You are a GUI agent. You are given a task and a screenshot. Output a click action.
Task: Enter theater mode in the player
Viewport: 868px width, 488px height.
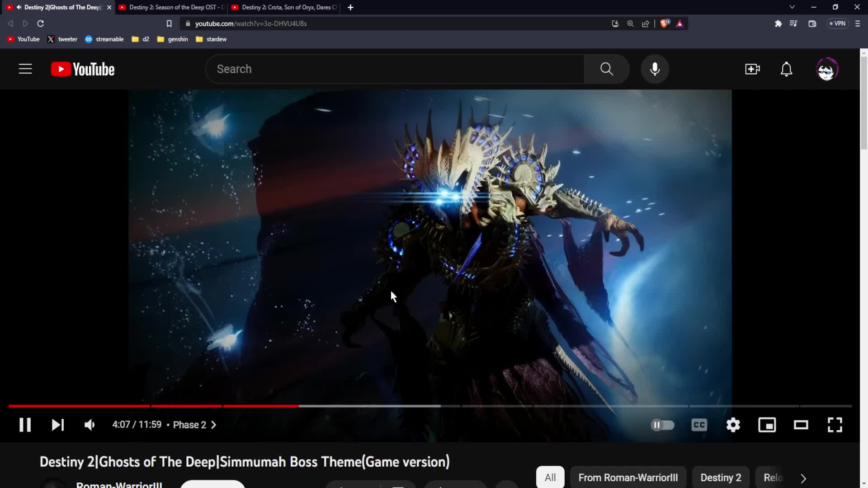point(801,425)
